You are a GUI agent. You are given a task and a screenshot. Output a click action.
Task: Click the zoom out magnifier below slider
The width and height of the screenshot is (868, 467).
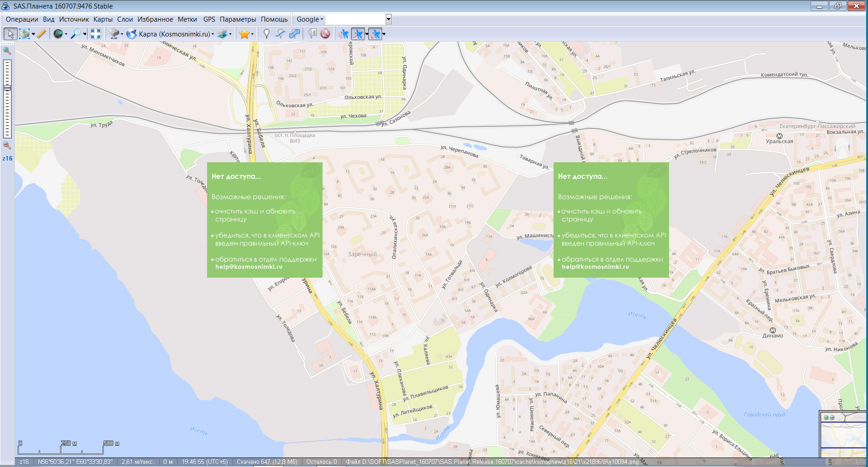pyautogui.click(x=7, y=145)
